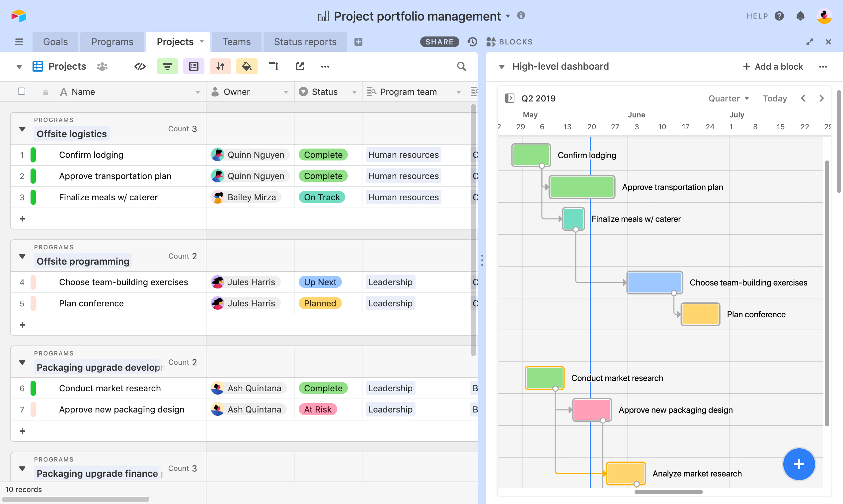Open the sort icon
Screen dimensions: 843x504
(220, 66)
